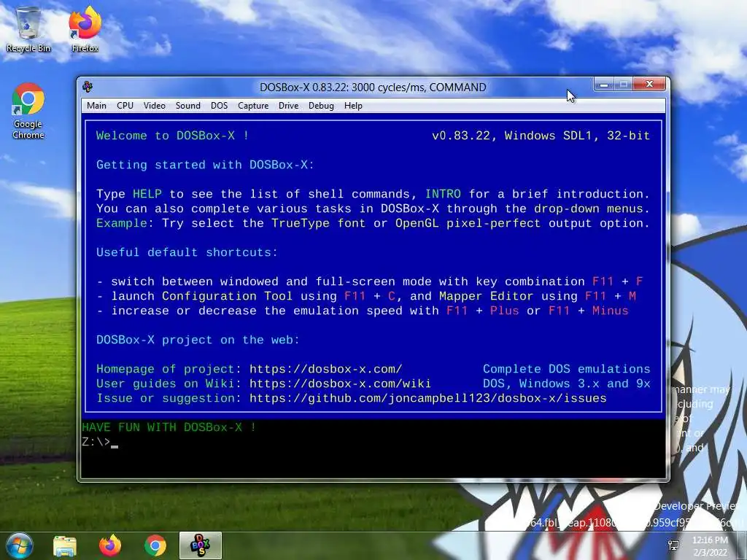Open the Main menu
The width and height of the screenshot is (747, 560).
coord(97,106)
